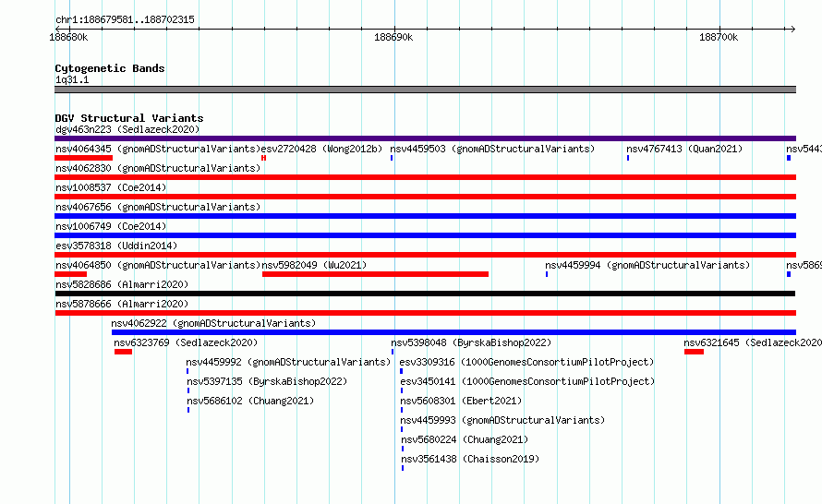Image resolution: width=822 pixels, height=504 pixels.
Task: Open nsv5397135 (ByrskaBishop2022) label
Action: click(x=267, y=381)
